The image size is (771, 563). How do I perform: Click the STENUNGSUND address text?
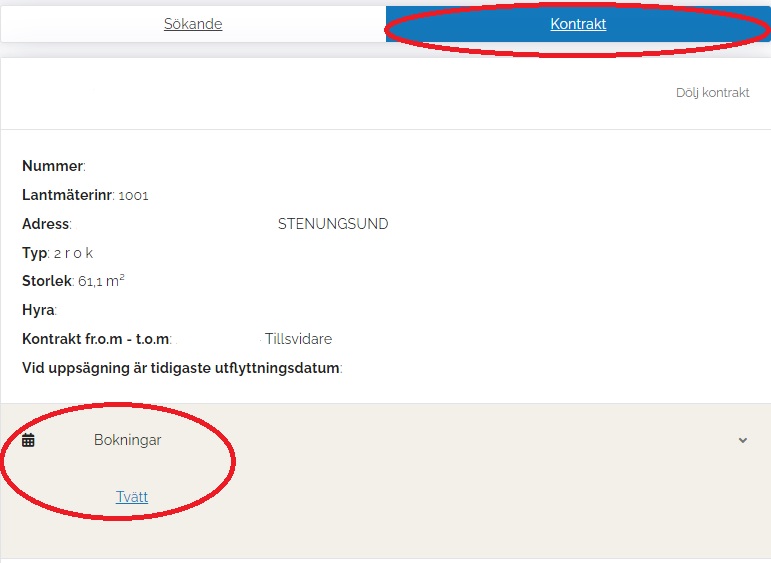click(333, 224)
